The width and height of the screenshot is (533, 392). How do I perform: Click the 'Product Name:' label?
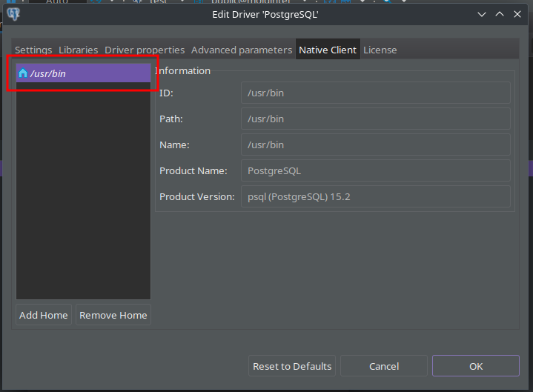coord(193,170)
